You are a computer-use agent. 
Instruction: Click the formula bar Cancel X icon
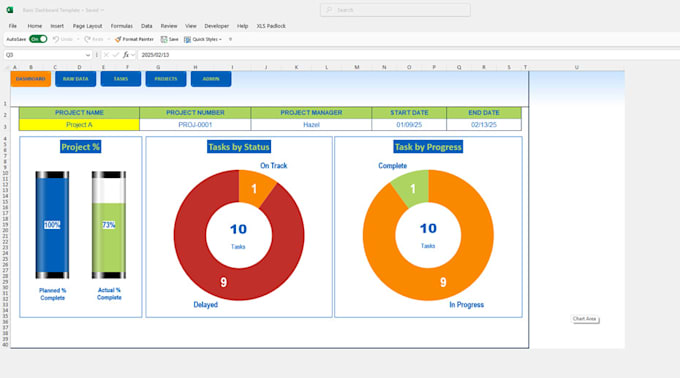click(x=106, y=55)
